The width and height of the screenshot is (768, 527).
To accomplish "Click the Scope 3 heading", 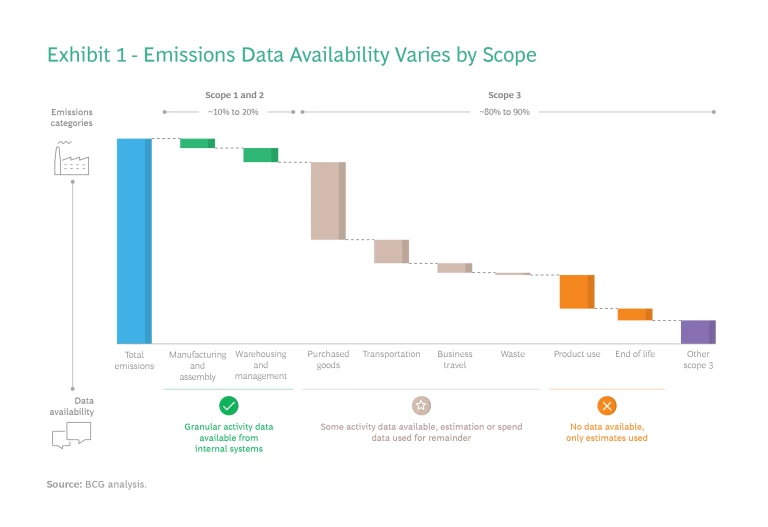I will pyautogui.click(x=504, y=95).
